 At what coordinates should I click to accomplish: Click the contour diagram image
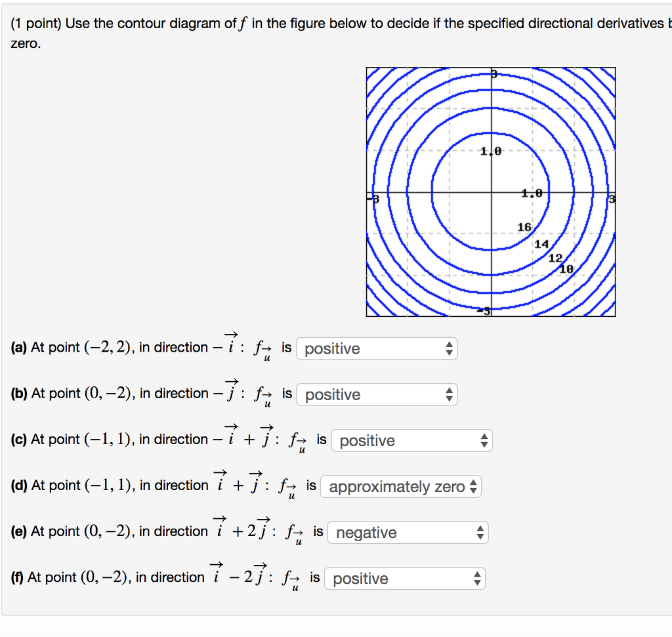pos(491,190)
